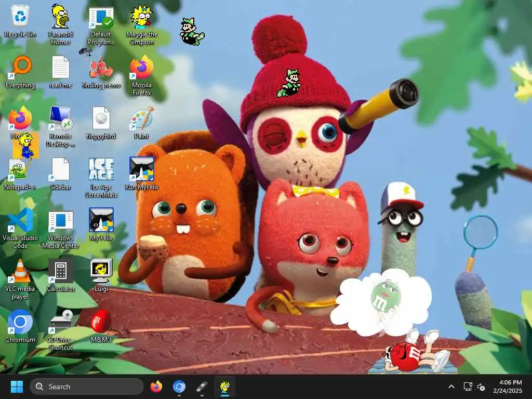532x399 pixels.
Task: Open Chromium from the taskbar
Action: (179, 387)
